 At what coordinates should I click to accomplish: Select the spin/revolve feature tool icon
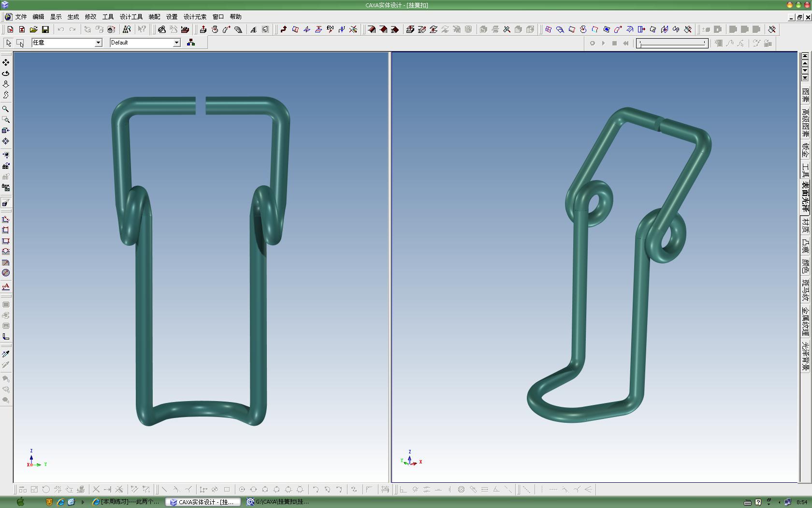[x=215, y=30]
